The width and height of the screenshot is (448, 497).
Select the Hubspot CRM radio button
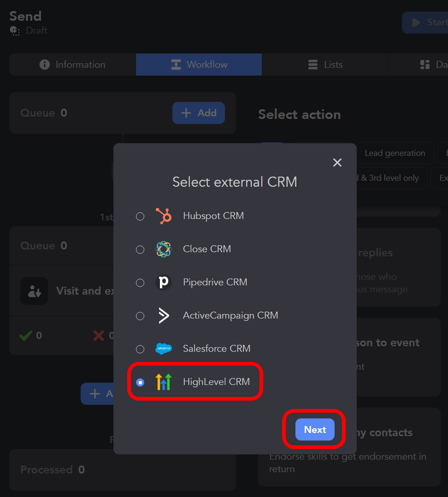140,217
